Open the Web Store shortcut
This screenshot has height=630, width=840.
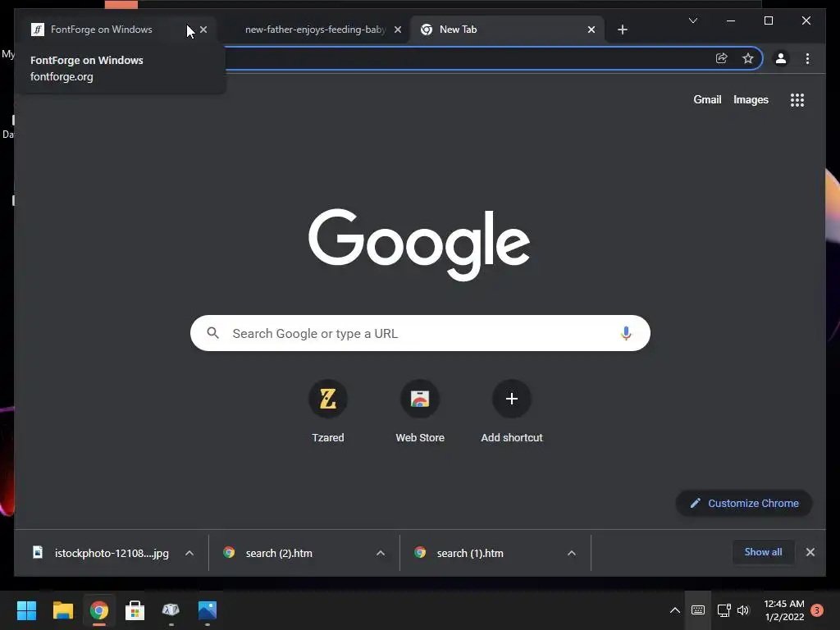(x=420, y=412)
